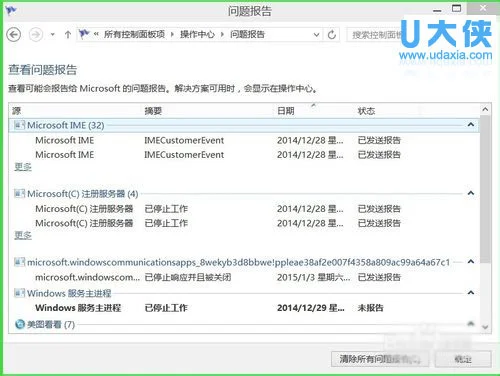
Task: Click the window title bar flag icon
Action: coord(11,10)
